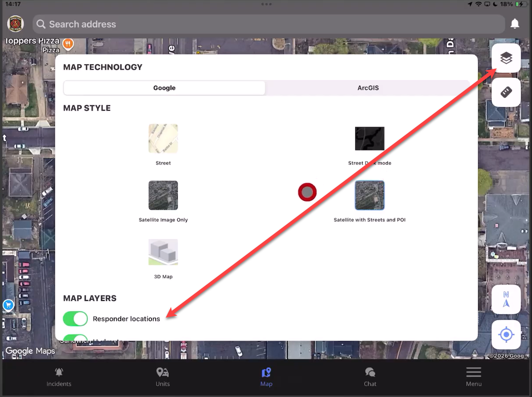Screen dimensions: 532x397
Task: Select the Street map style thumbnail
Action: coord(163,139)
